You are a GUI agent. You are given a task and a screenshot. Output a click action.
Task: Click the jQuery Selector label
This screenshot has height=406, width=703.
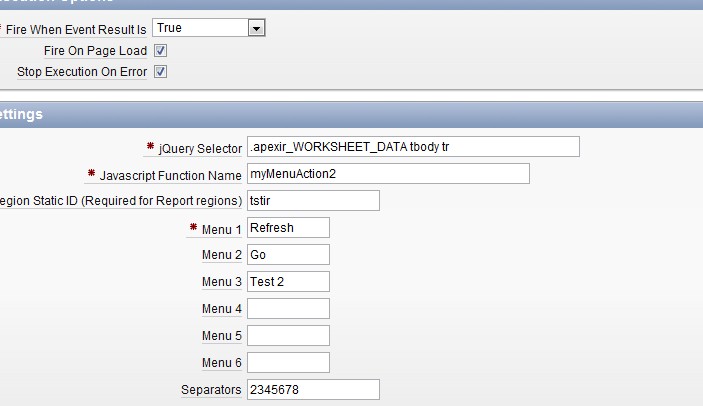pyautogui.click(x=200, y=149)
